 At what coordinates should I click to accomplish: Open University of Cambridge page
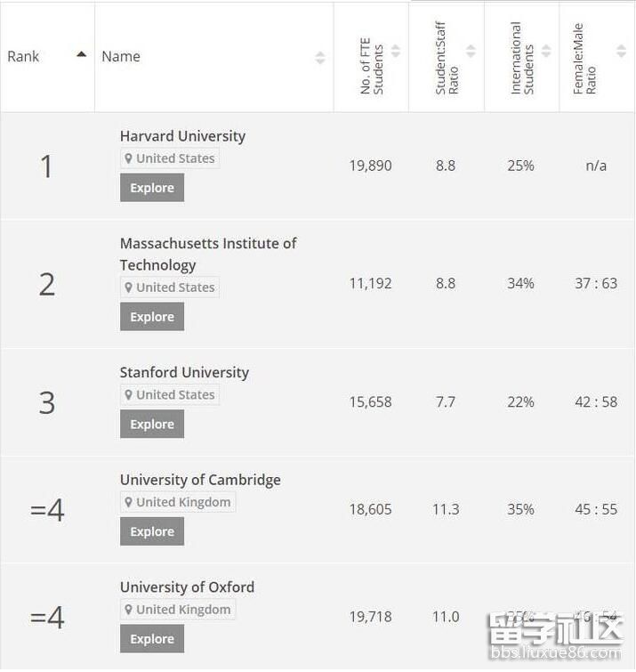pyautogui.click(x=200, y=481)
